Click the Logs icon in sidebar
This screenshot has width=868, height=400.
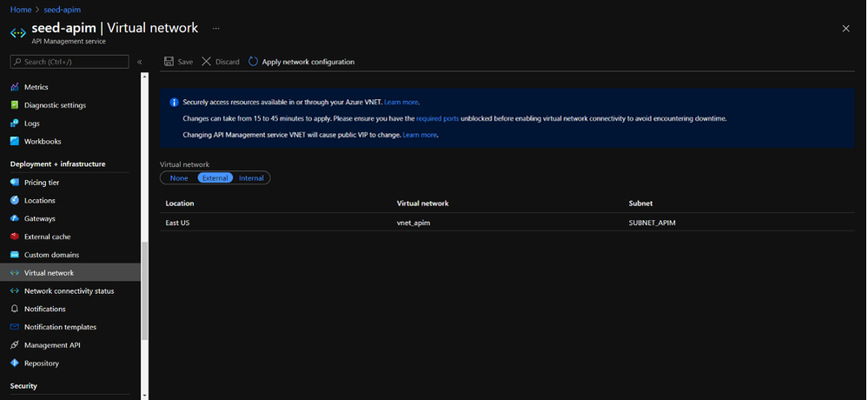[15, 123]
